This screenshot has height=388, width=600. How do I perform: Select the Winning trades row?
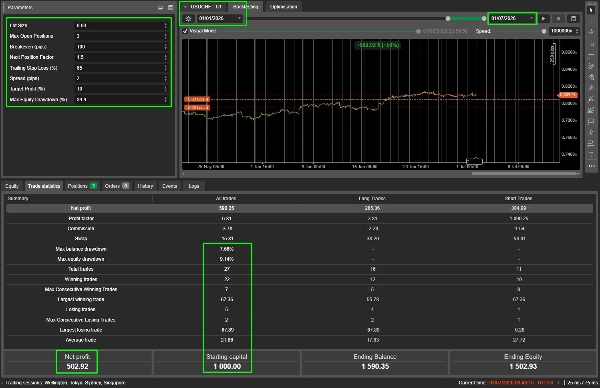299,279
